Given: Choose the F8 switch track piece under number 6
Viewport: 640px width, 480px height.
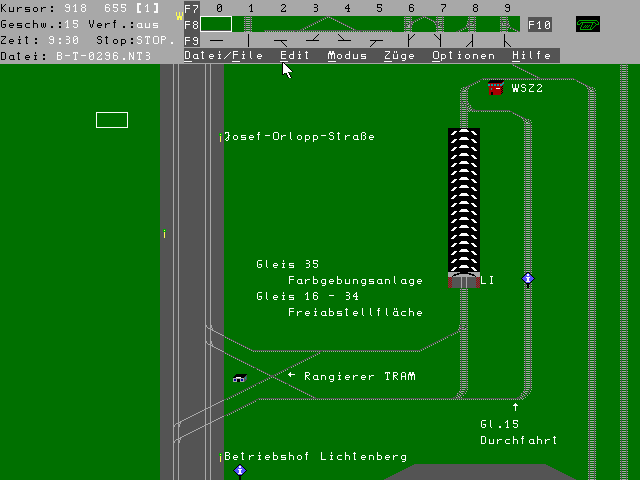Looking at the screenshot, I should pyautogui.click(x=411, y=24).
